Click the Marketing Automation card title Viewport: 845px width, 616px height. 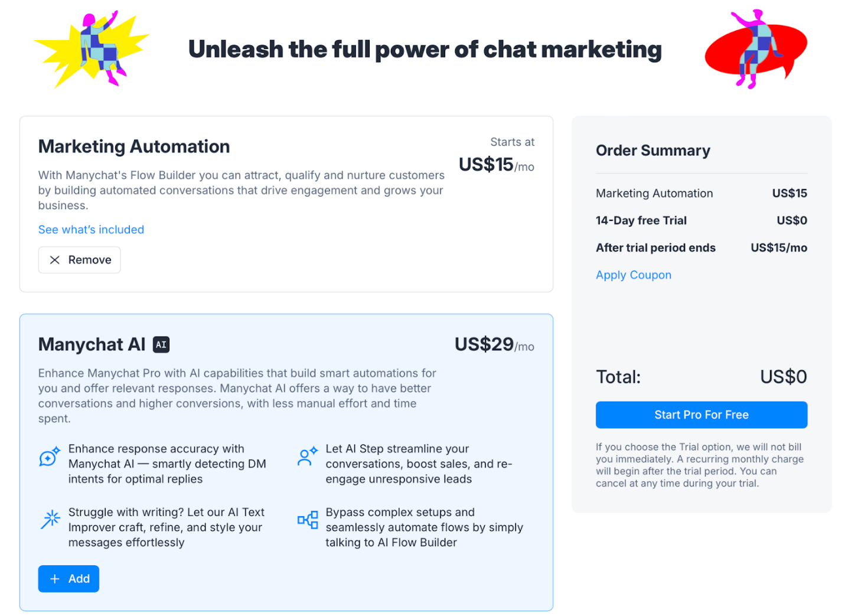[x=134, y=146]
